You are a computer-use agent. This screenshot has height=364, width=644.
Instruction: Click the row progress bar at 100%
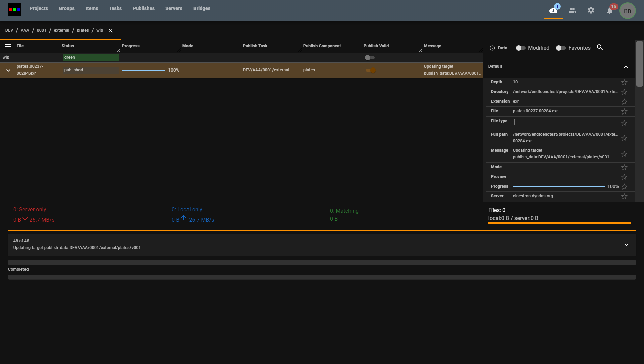[x=144, y=70]
